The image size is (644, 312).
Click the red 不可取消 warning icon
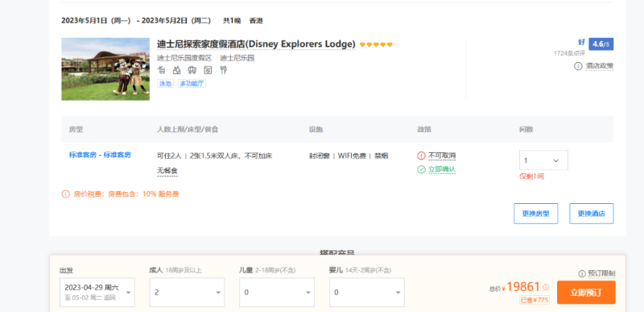click(421, 156)
